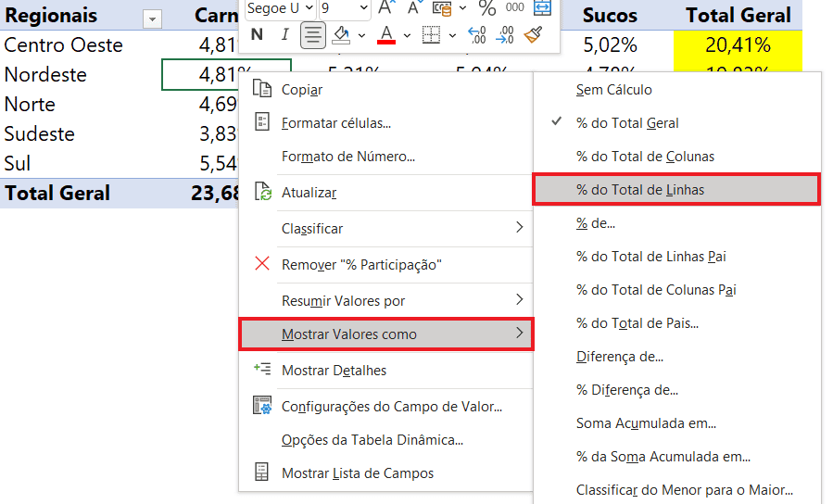Screen dimensions: 833x504
Task: Toggle center alignment in mini toolbar
Action: pos(313,35)
